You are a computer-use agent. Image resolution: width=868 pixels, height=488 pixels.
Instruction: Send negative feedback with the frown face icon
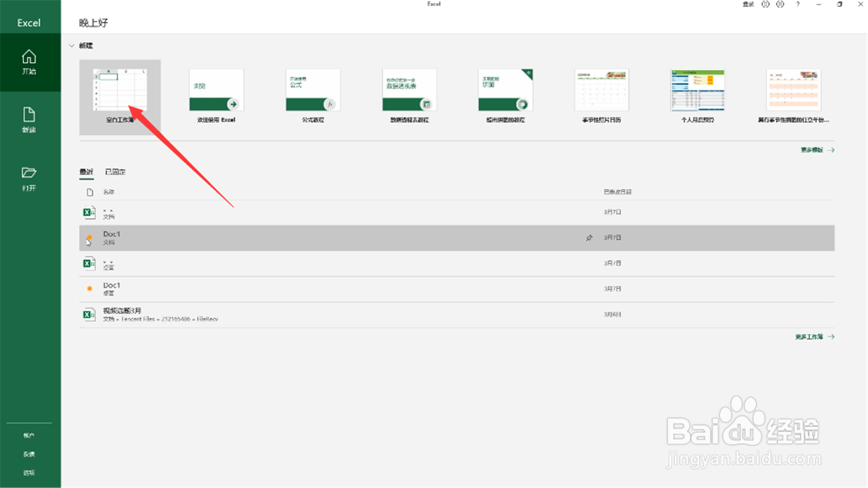pos(780,5)
